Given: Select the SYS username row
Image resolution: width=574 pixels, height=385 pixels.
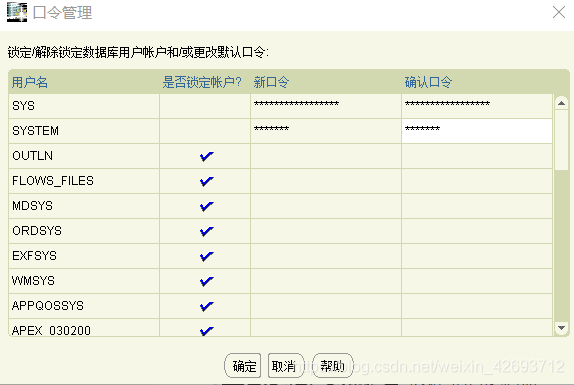Looking at the screenshot, I should (84, 106).
